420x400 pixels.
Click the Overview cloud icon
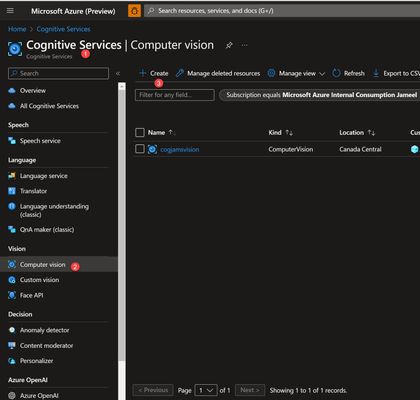pos(12,91)
